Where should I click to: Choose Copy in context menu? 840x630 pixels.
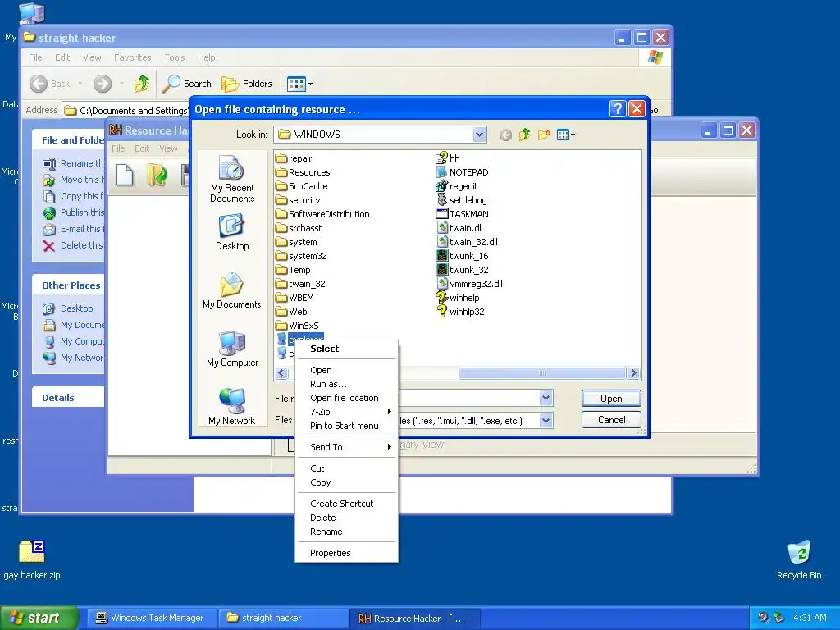click(347, 482)
